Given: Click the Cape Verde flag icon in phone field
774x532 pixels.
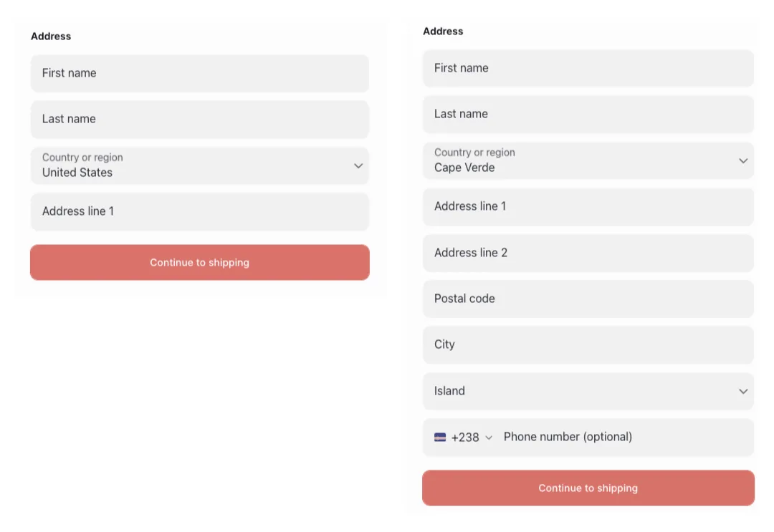Looking at the screenshot, I should click(439, 437).
